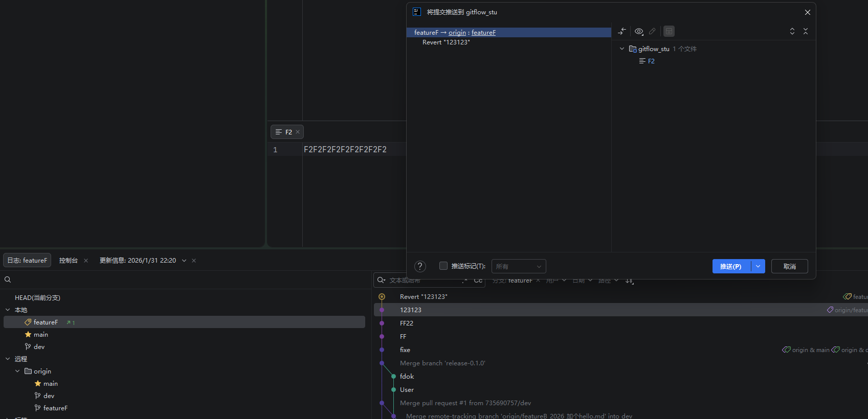Image resolution: width=868 pixels, height=419 pixels.
Task: Click the origin remote link in push target
Action: click(457, 32)
